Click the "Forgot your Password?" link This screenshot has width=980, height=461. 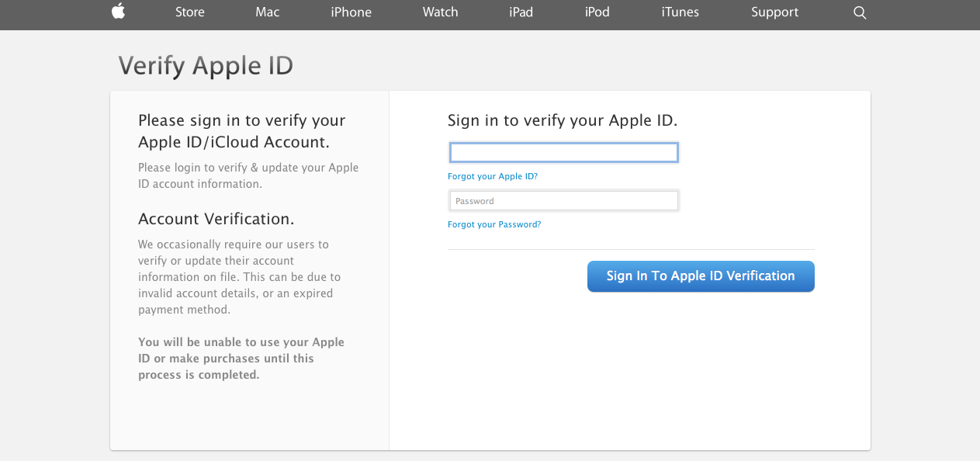pyautogui.click(x=494, y=224)
